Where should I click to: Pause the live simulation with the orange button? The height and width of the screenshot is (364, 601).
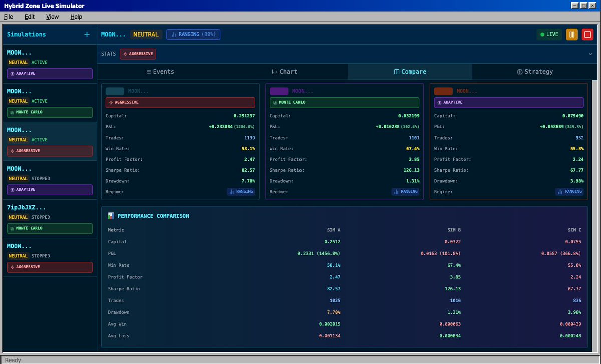[x=572, y=34]
